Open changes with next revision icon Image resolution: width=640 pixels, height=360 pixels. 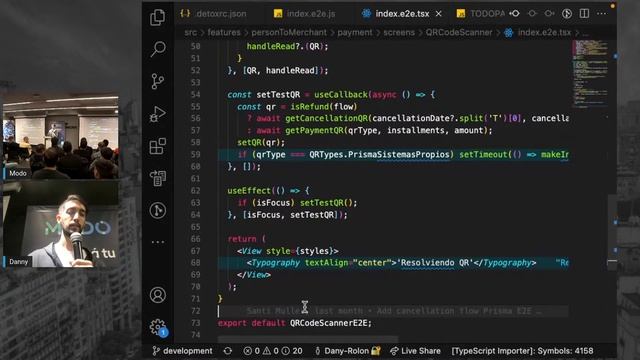549,13
